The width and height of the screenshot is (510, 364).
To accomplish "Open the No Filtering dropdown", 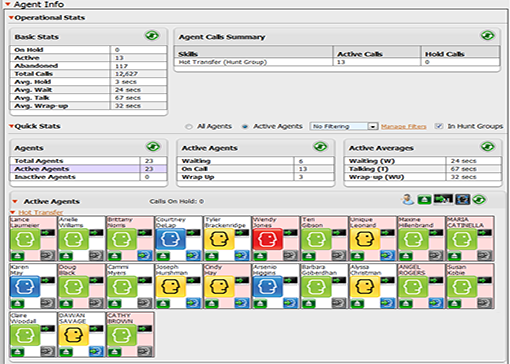I will (344, 126).
